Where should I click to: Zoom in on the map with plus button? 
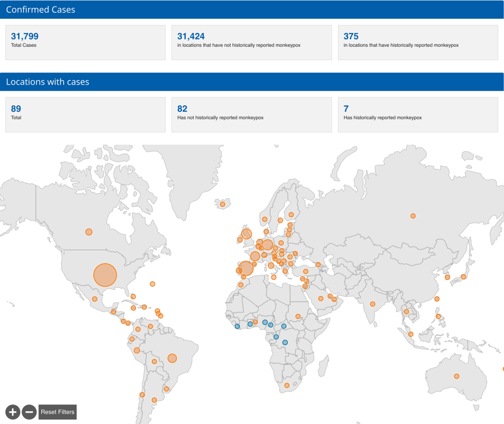pos(13,412)
